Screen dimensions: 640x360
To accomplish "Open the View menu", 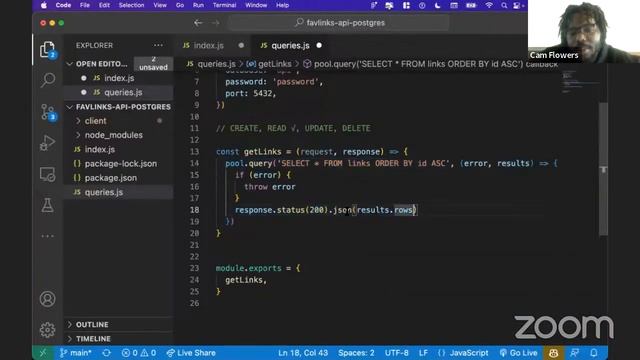I will (x=160, y=5).
